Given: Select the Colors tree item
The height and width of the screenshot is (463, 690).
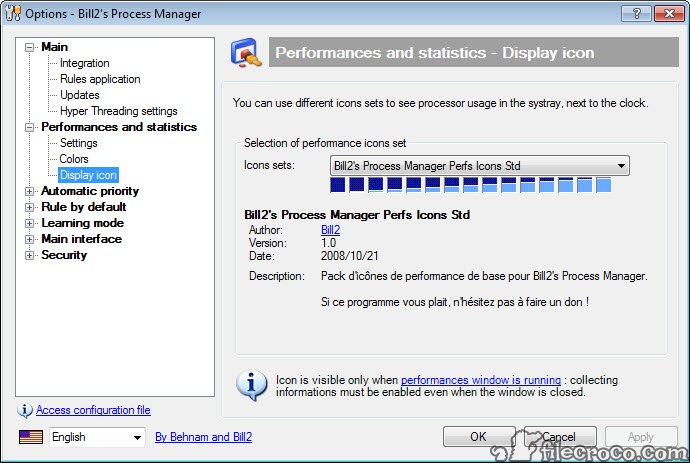Looking at the screenshot, I should click(x=74, y=159).
